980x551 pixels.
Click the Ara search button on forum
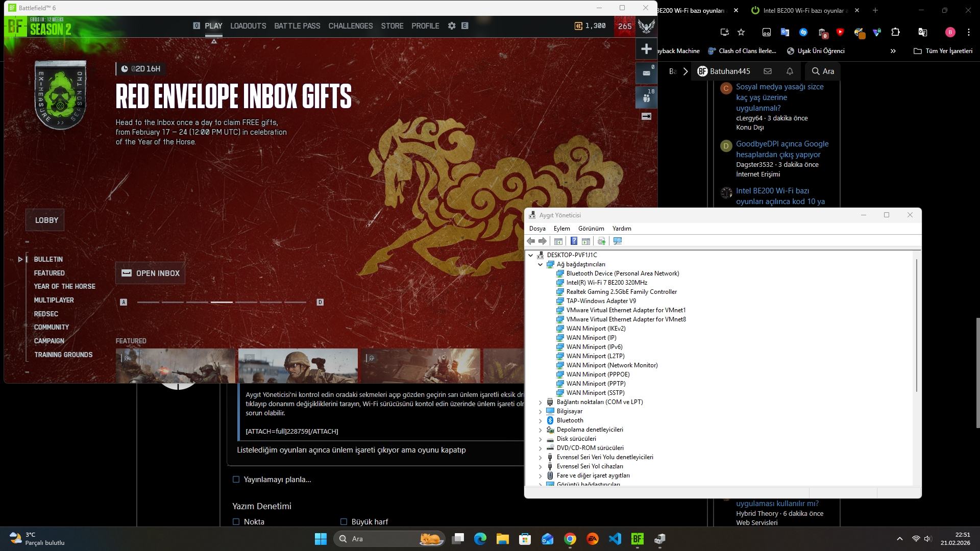pos(823,71)
